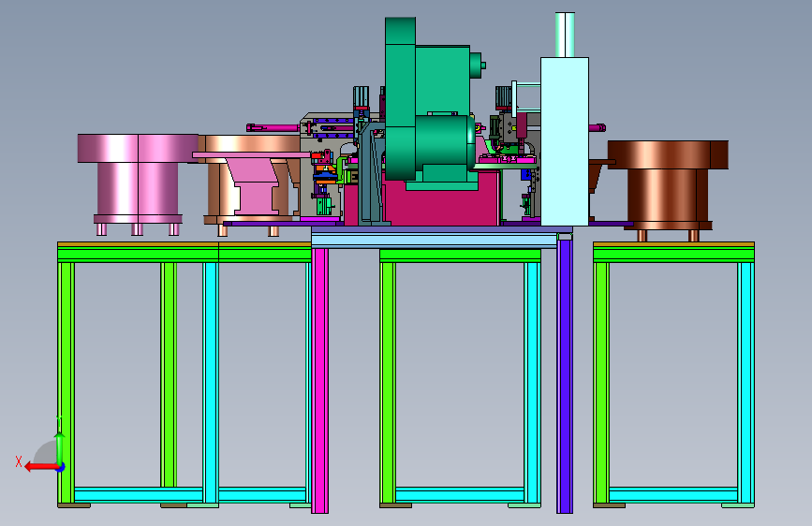Screen dimensions: 812x526
Task: Select the cyan bottom crossbar of right table
Action: click(x=673, y=494)
